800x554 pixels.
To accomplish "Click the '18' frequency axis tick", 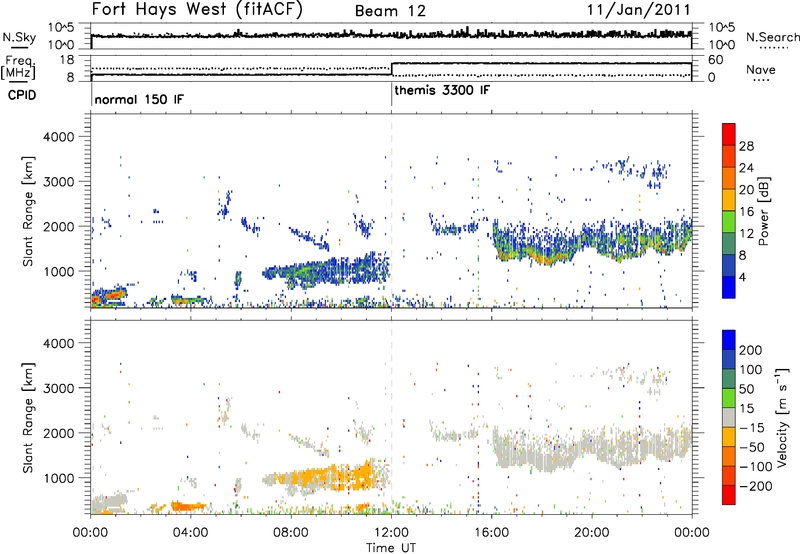I will 66,60.
